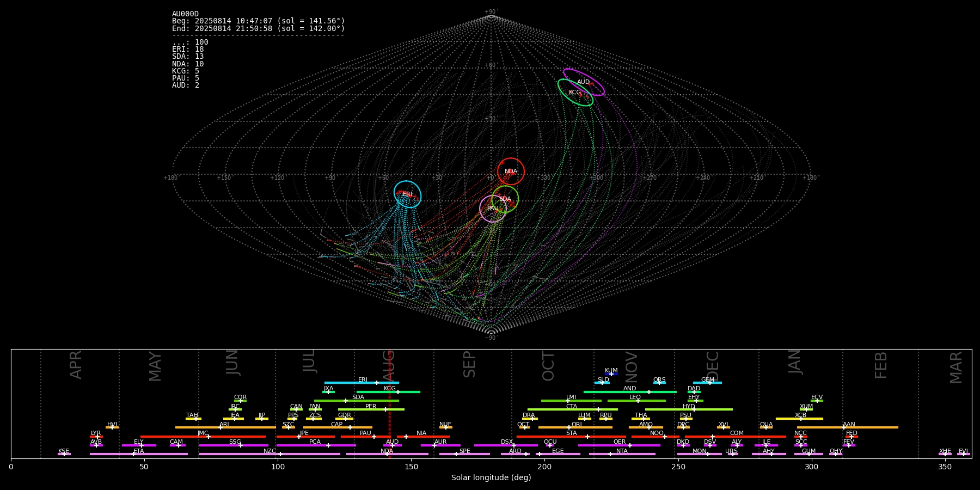980x490 pixels.
Task: Click the +330 longitude label on the map
Action: (x=543, y=178)
